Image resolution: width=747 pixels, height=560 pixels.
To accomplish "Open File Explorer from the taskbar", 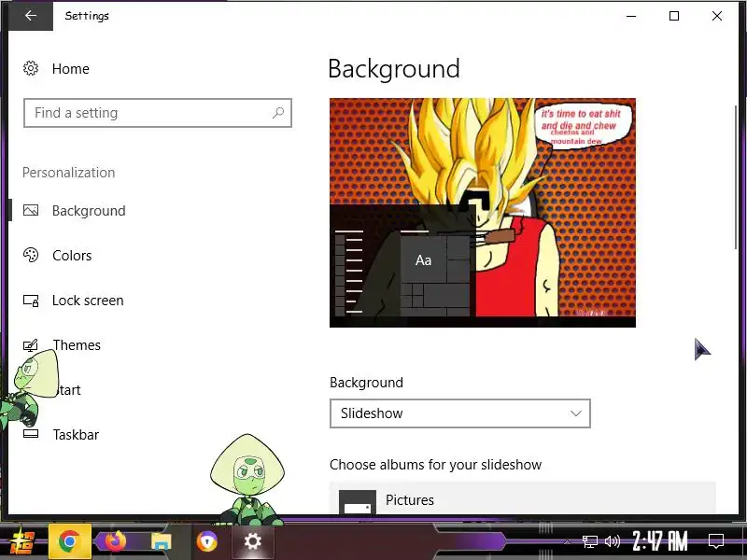I will click(x=161, y=541).
